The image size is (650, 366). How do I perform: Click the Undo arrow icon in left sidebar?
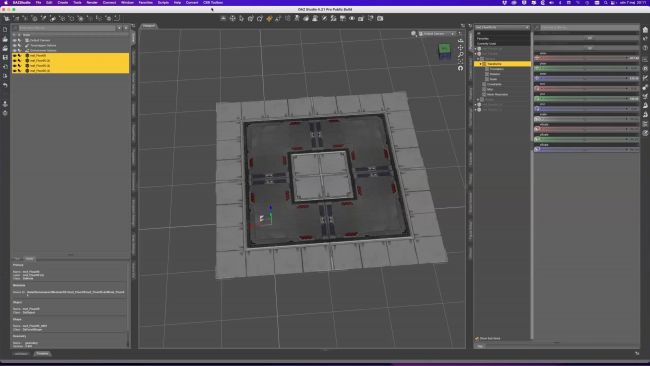[x=5, y=85]
